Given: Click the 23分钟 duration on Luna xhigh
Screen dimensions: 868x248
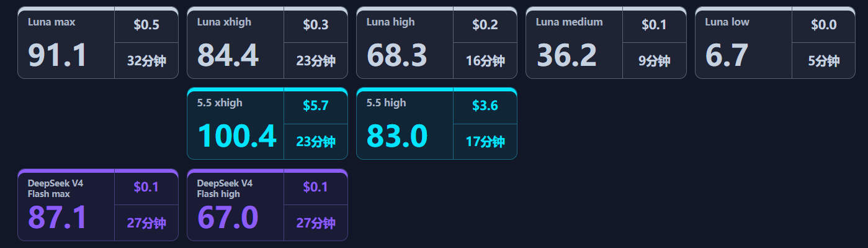Looking at the screenshot, I should pos(316,61).
